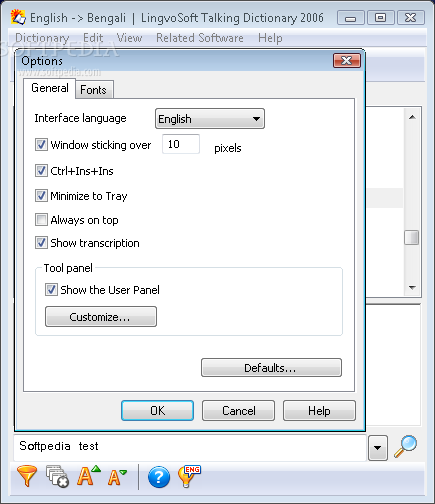Viewport: 435px width, 504px height.
Task: Open help via blue question mark icon
Action: pyautogui.click(x=159, y=477)
